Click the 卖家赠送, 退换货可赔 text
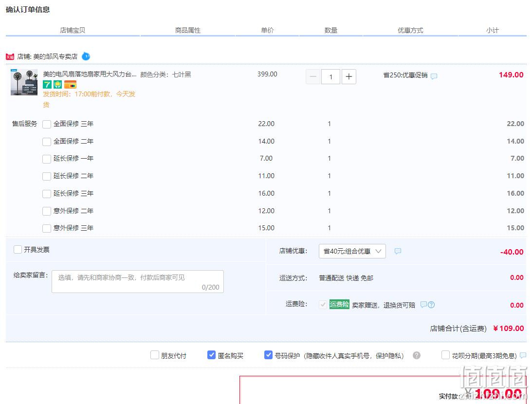 click(x=384, y=305)
